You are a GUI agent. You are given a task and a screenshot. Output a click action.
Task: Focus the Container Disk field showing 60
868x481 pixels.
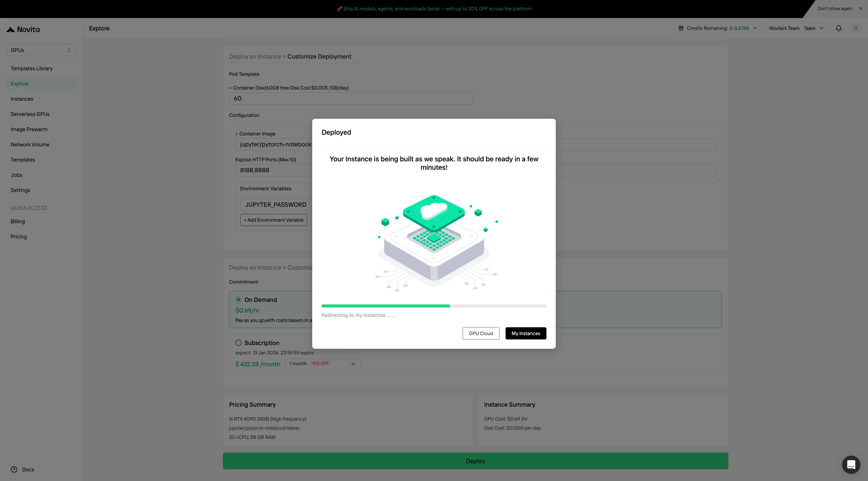[x=351, y=98]
